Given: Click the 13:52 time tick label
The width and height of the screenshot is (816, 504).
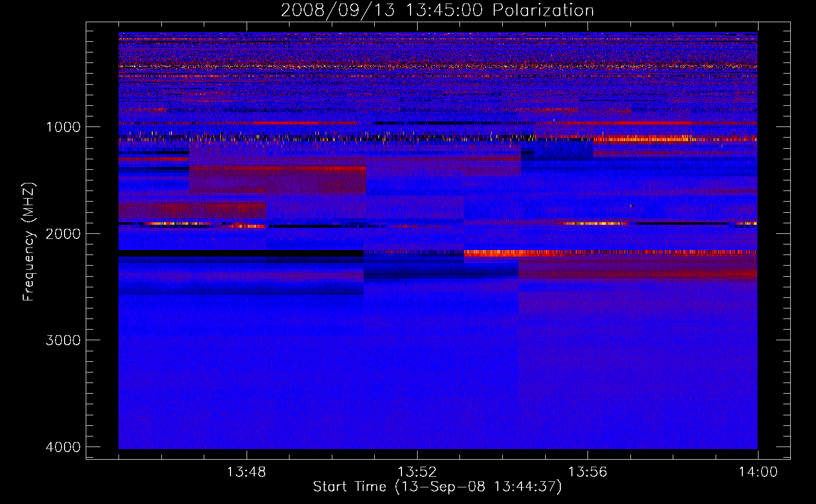Looking at the screenshot, I should coord(417,472).
